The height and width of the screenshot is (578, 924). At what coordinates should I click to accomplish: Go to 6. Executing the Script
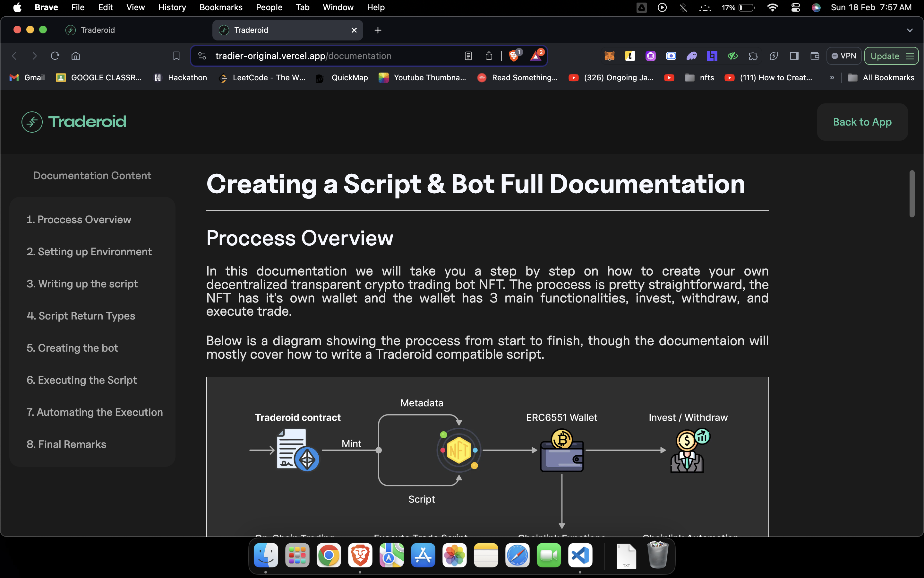pyautogui.click(x=81, y=380)
